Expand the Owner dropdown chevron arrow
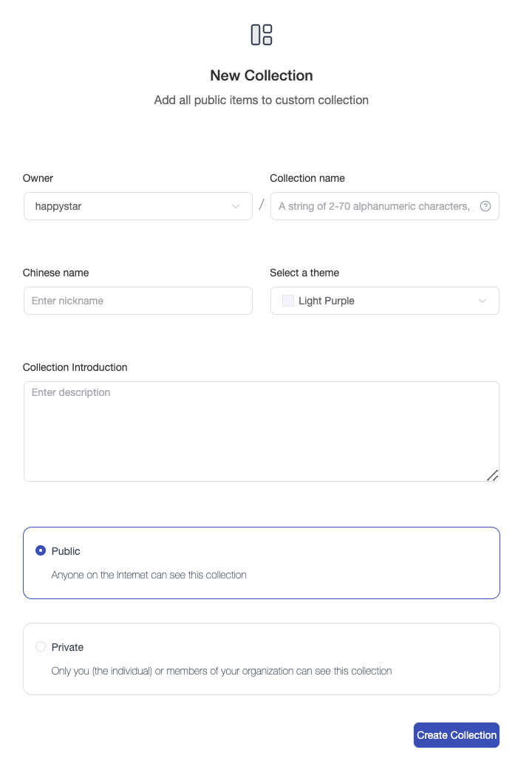532x758 pixels. (x=236, y=206)
